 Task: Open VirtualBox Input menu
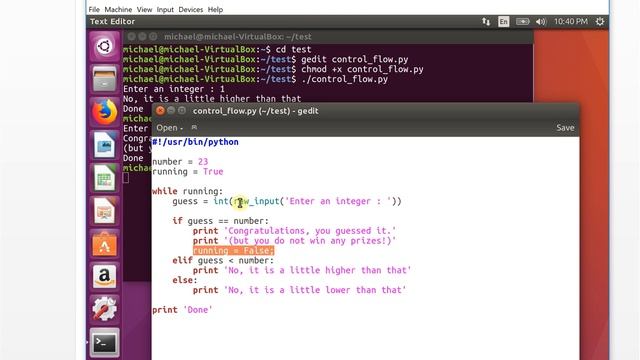click(x=165, y=9)
